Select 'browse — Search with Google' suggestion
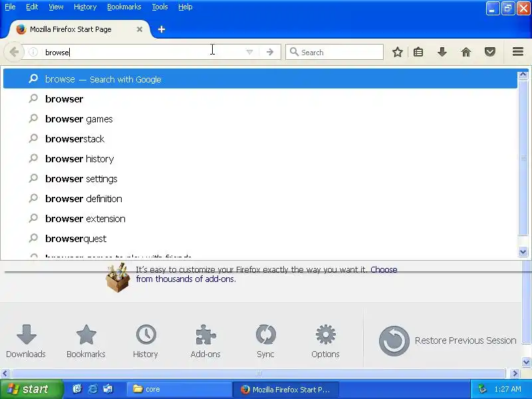 tap(260, 79)
